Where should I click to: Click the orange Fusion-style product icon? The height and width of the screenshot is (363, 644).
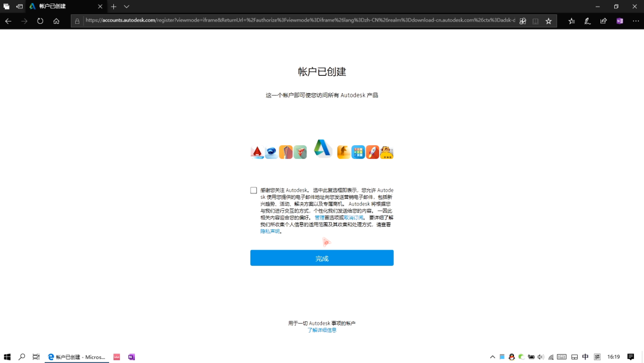point(344,152)
